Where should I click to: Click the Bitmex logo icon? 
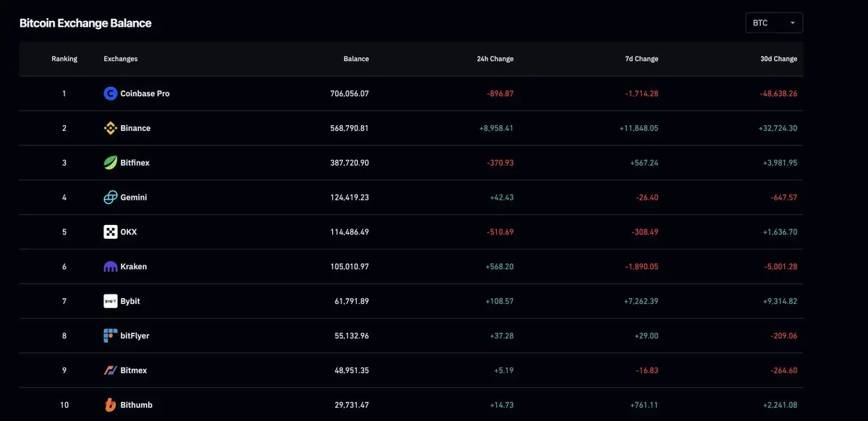click(x=110, y=370)
